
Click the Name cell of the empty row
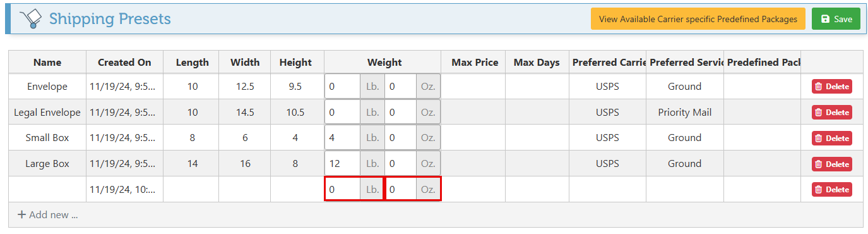(47, 189)
